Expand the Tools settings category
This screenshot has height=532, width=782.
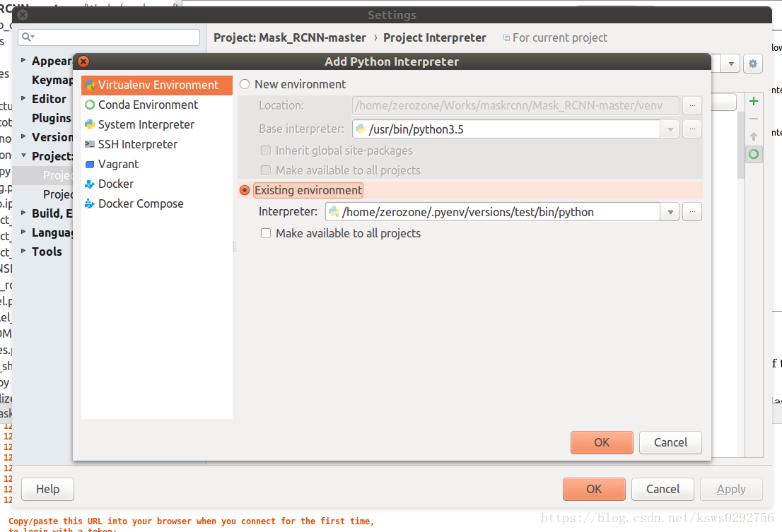23,251
